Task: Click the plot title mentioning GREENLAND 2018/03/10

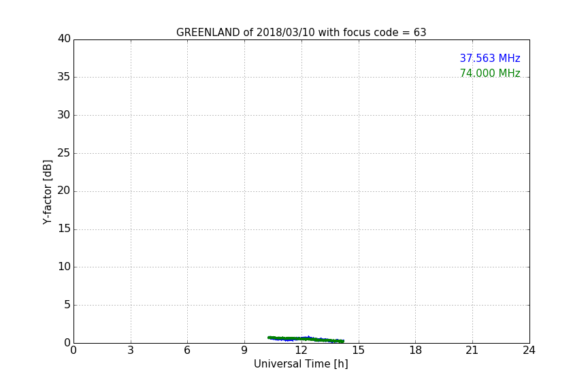Action: 301,33
